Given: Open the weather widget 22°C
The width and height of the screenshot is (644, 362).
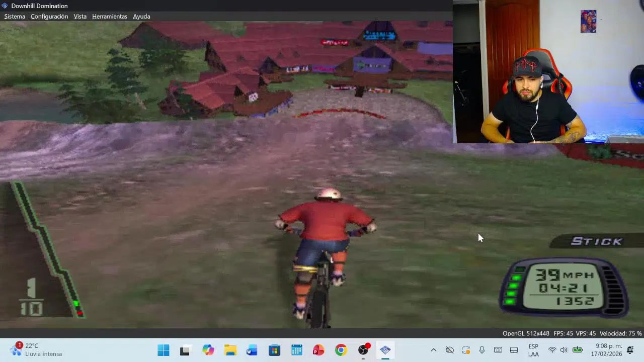Looking at the screenshot, I should click(35, 350).
